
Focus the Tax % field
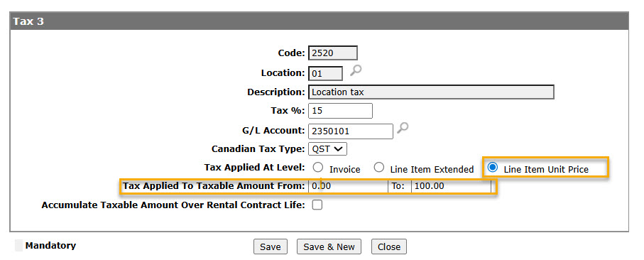coord(341,111)
